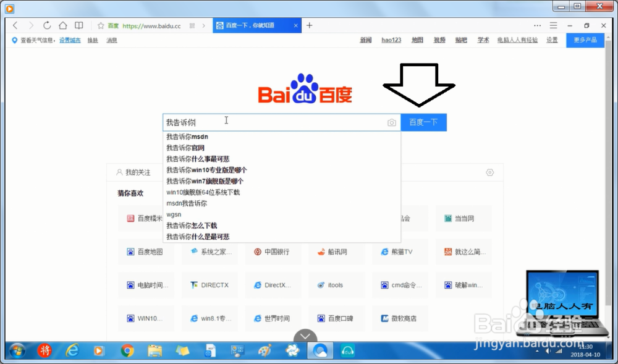Bookmark the page with the star icon
618x364 pixels.
(101, 25)
